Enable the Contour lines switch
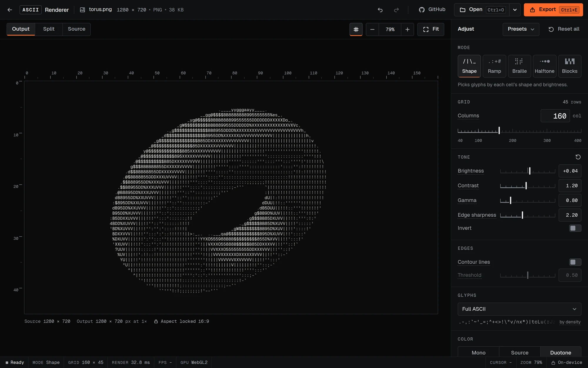The height and width of the screenshot is (368, 588). click(x=575, y=262)
